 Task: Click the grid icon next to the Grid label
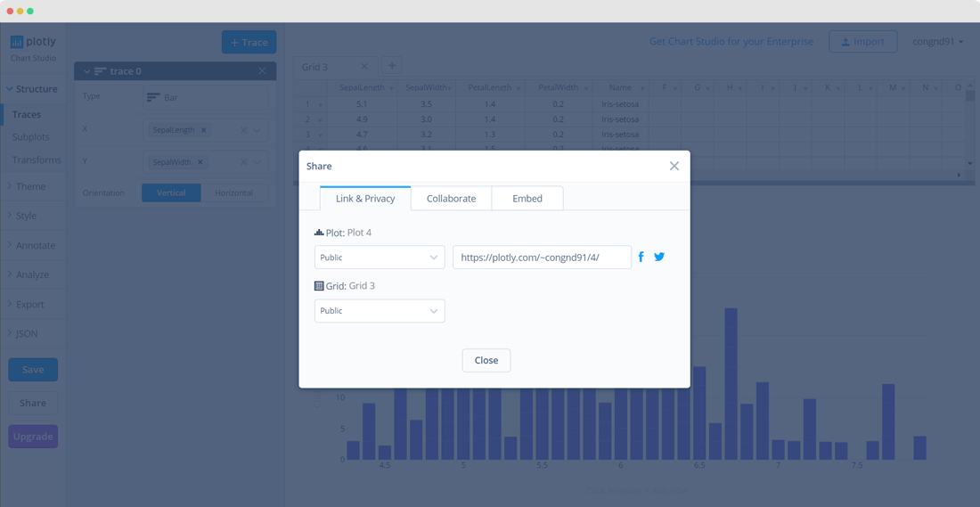click(x=319, y=286)
